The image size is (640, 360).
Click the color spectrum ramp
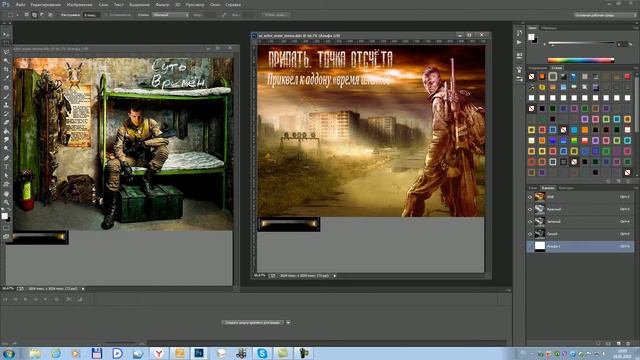click(580, 60)
